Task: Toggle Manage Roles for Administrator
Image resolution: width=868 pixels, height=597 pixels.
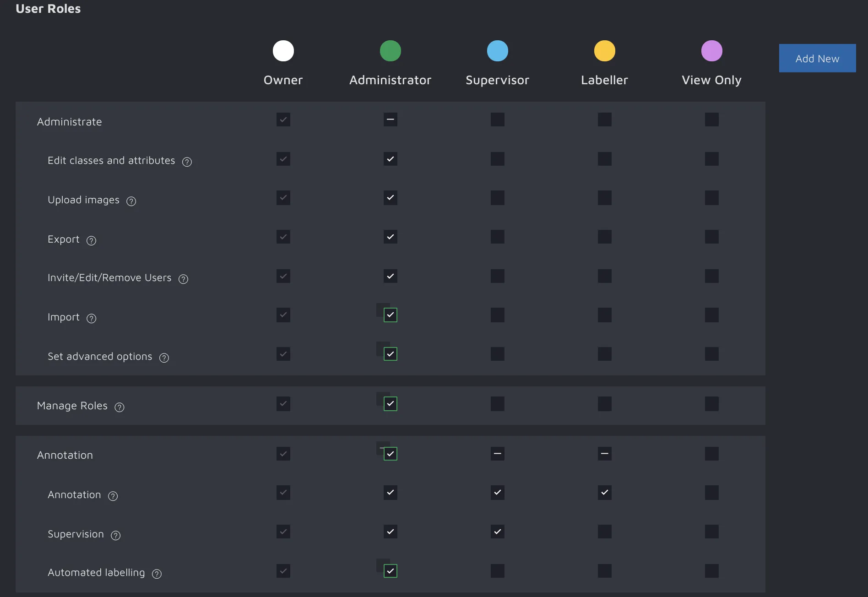Action: pyautogui.click(x=390, y=404)
